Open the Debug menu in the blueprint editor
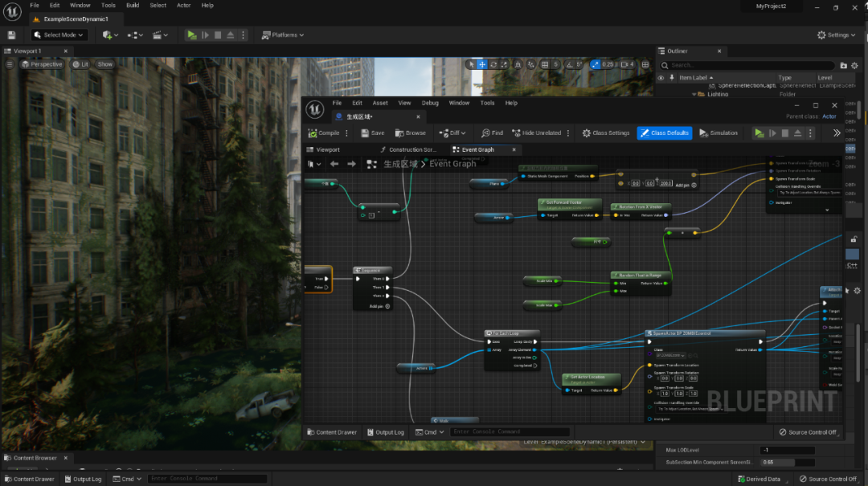868x486 pixels. pyautogui.click(x=430, y=103)
